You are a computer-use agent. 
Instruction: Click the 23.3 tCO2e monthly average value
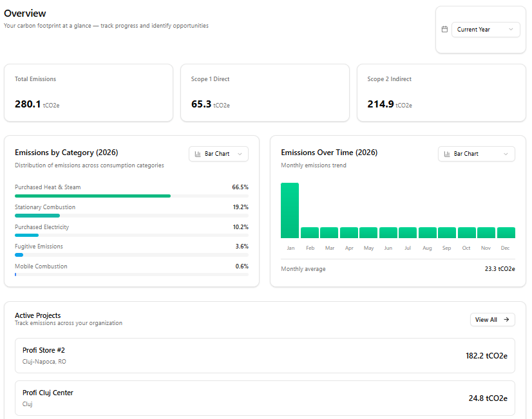tap(500, 269)
